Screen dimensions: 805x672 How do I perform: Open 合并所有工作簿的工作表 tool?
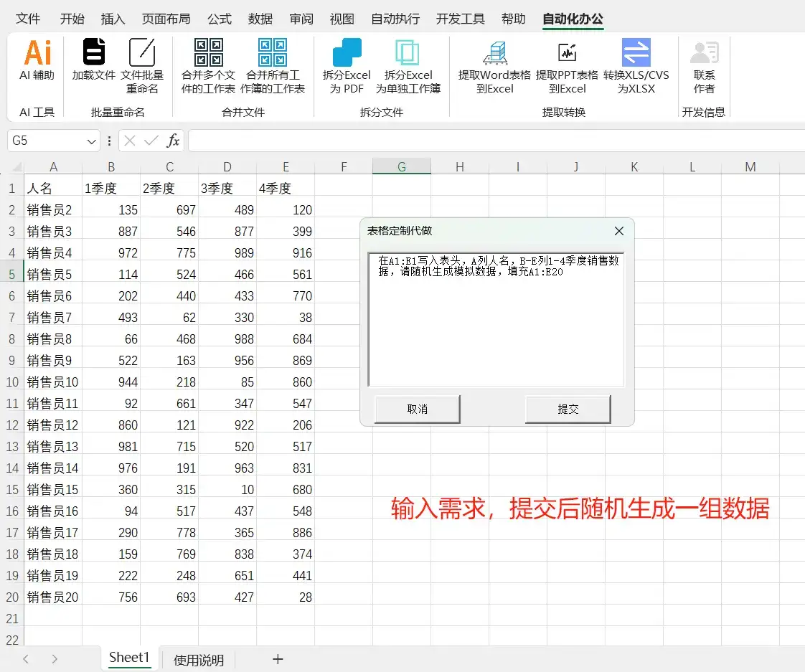pos(271,64)
